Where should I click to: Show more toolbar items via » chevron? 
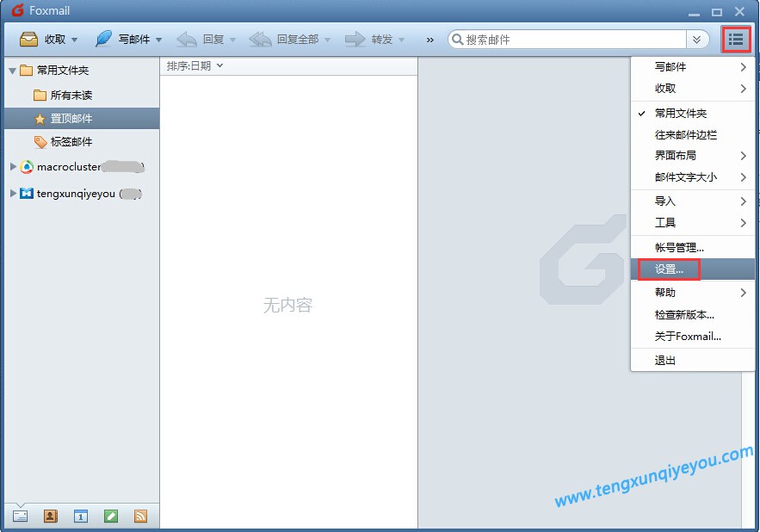430,40
